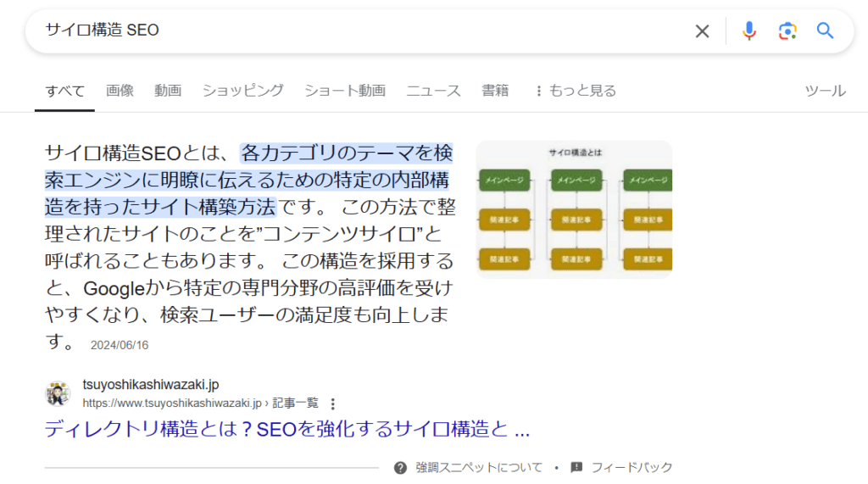Click the tsuyoshikashiwazaki.jp site favicon
868x484 pixels.
tap(58, 394)
